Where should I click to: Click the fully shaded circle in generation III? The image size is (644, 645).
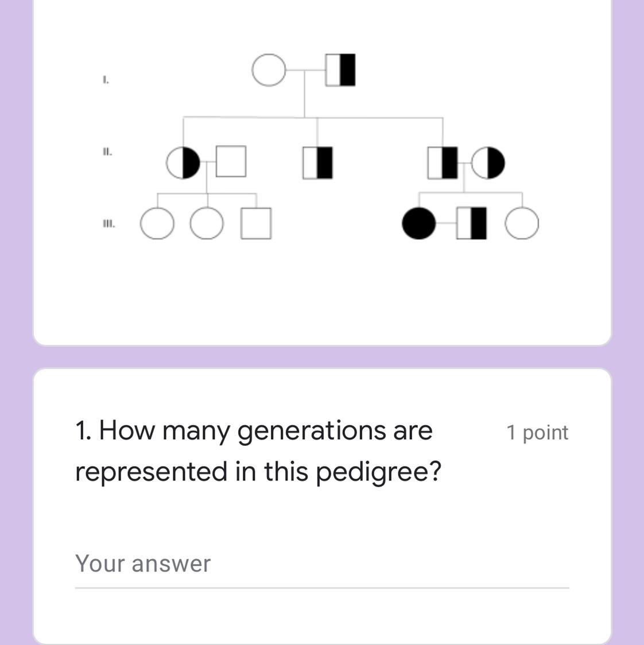(x=418, y=223)
